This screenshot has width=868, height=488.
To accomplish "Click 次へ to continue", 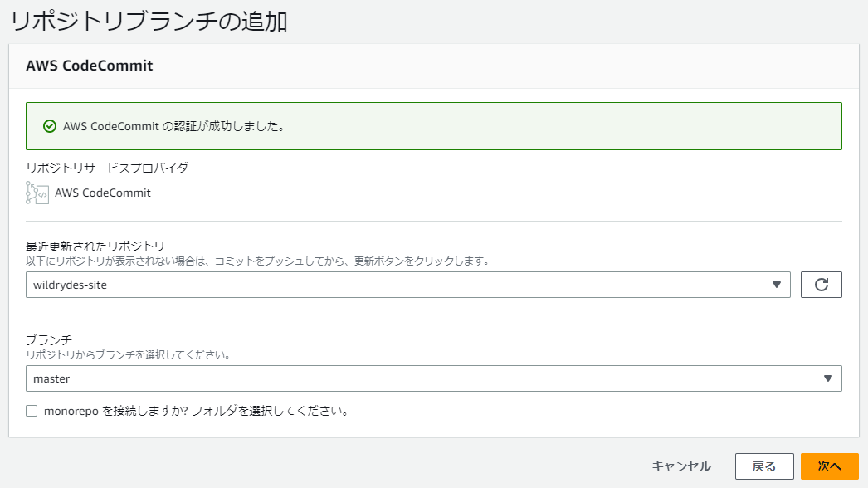I will [829, 466].
